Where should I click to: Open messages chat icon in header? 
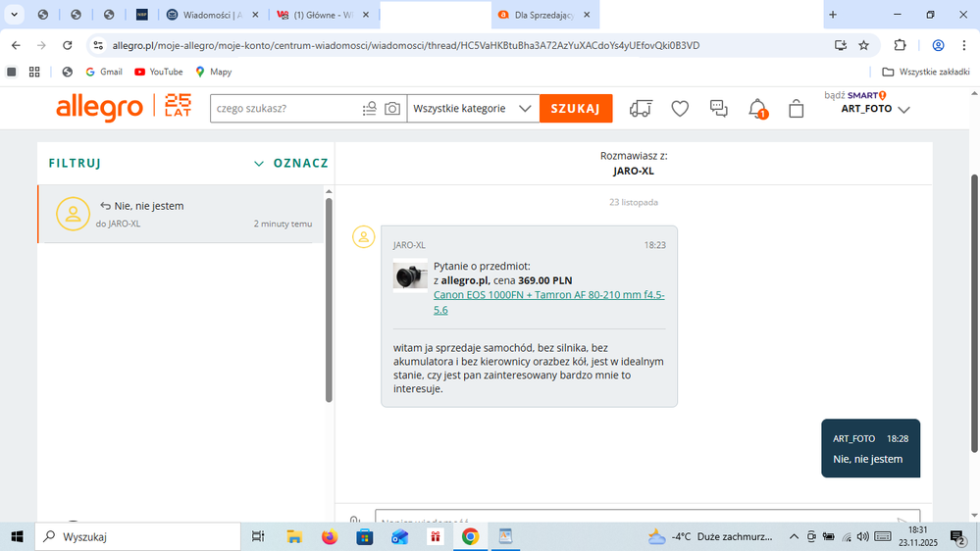(x=718, y=109)
